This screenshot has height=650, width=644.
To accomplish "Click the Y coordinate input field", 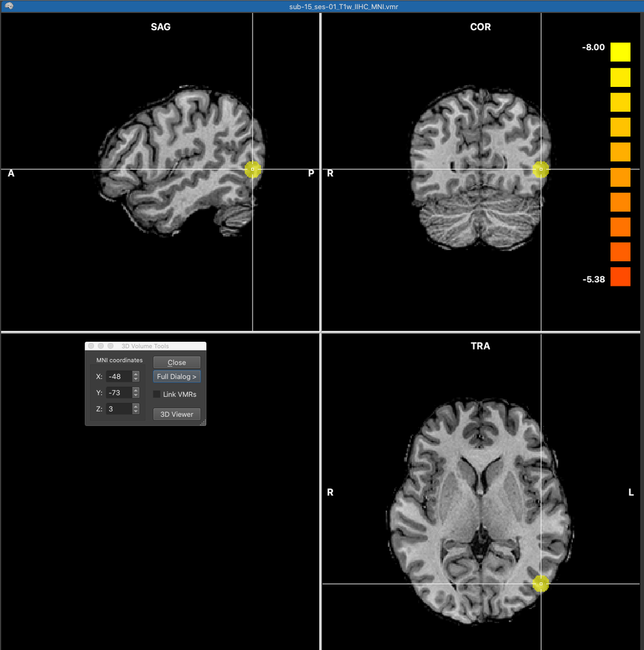I will [x=119, y=393].
